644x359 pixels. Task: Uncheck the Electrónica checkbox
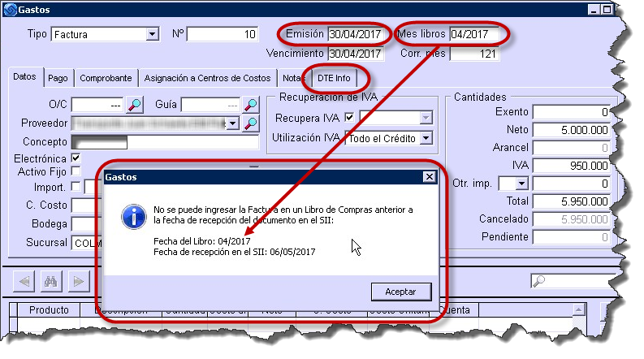[x=76, y=158]
